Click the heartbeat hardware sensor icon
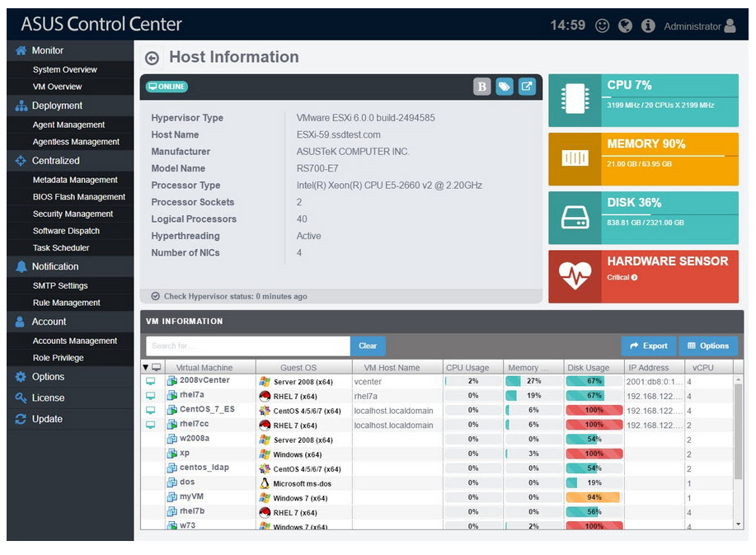 [x=575, y=276]
